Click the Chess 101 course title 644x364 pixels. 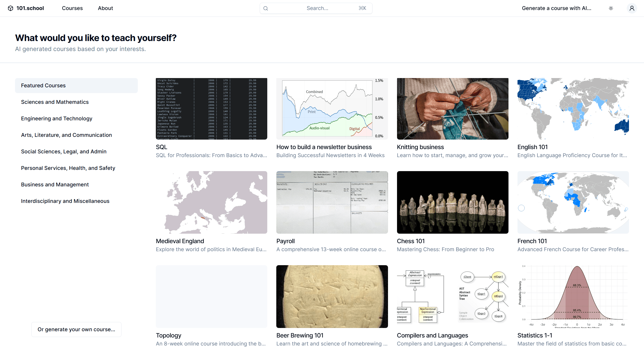(411, 241)
